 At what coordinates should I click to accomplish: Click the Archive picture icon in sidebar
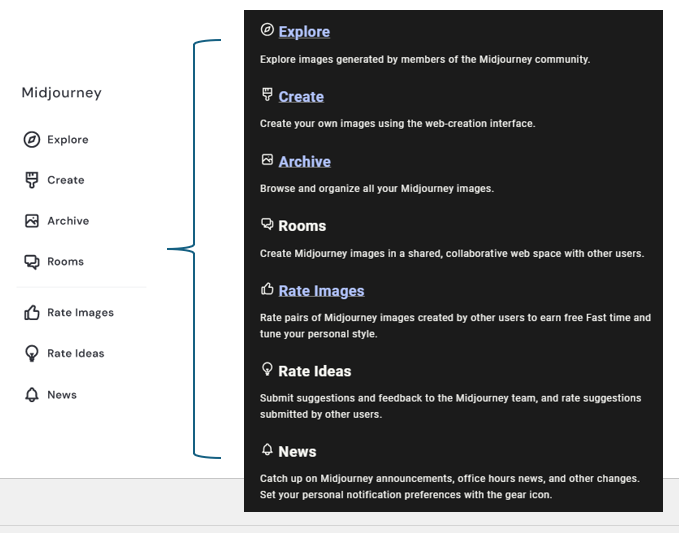pyautogui.click(x=32, y=221)
